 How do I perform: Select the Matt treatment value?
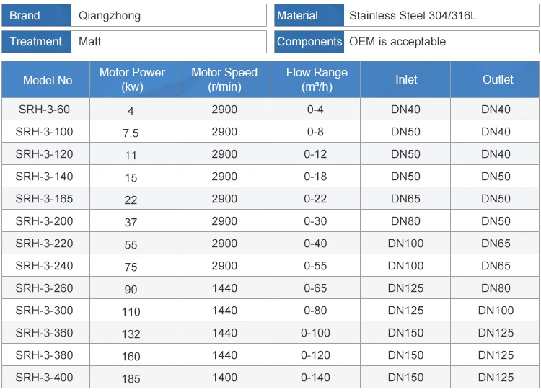[x=89, y=42]
